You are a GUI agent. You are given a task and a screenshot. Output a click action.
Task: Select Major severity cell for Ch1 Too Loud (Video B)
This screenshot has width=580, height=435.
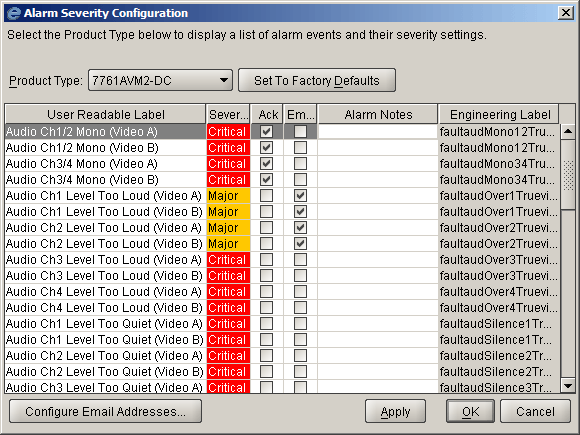coord(228,212)
